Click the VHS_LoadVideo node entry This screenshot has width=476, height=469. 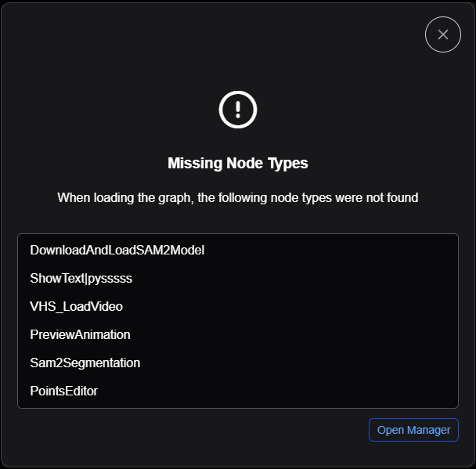pos(77,307)
